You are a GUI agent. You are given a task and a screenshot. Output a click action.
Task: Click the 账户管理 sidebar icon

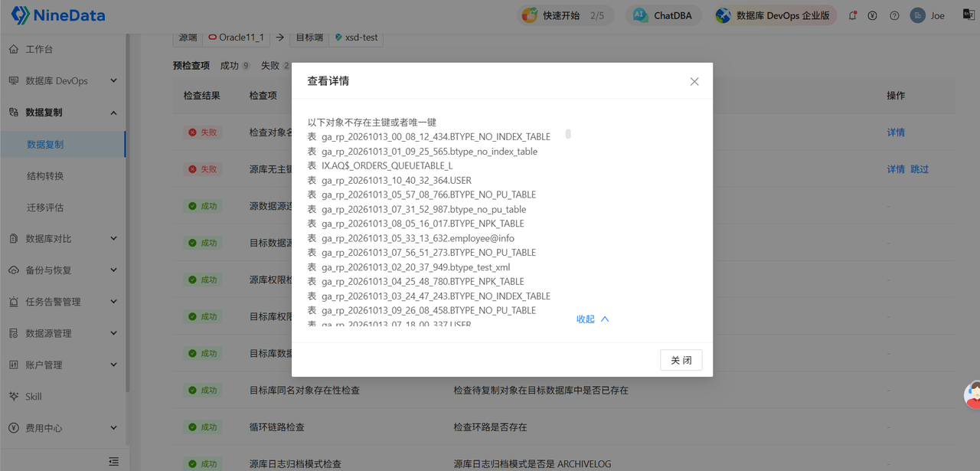pyautogui.click(x=14, y=365)
